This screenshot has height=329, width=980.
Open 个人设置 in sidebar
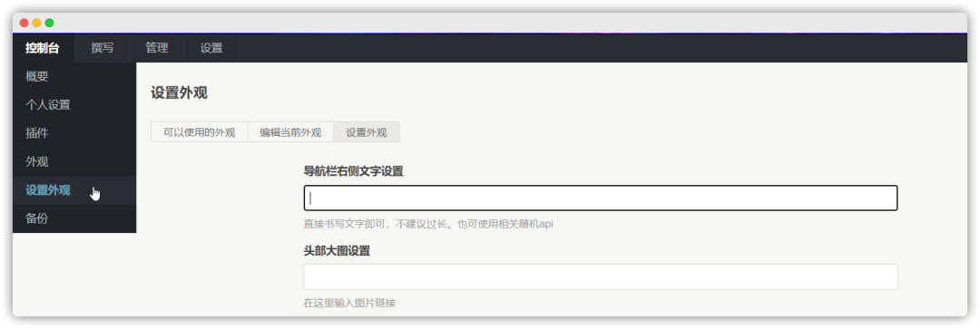[x=73, y=105]
